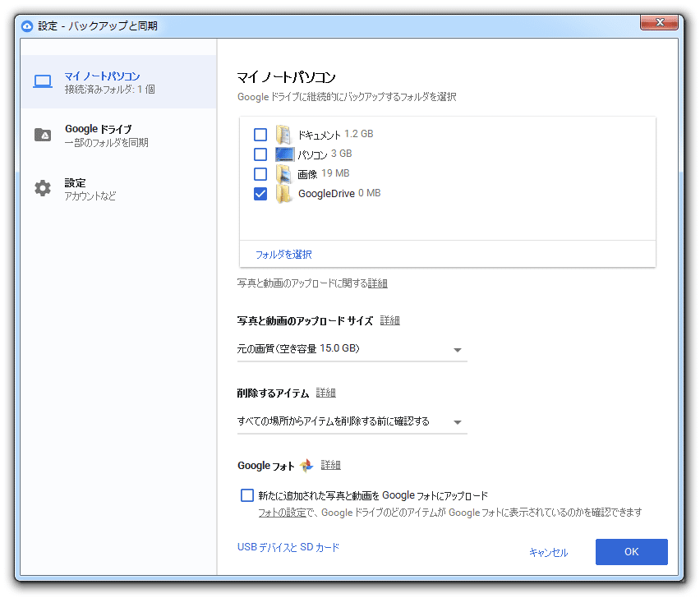This screenshot has height=598, width=700.
Task: Click the cloud backup icon in title bar
Action: click(27, 26)
